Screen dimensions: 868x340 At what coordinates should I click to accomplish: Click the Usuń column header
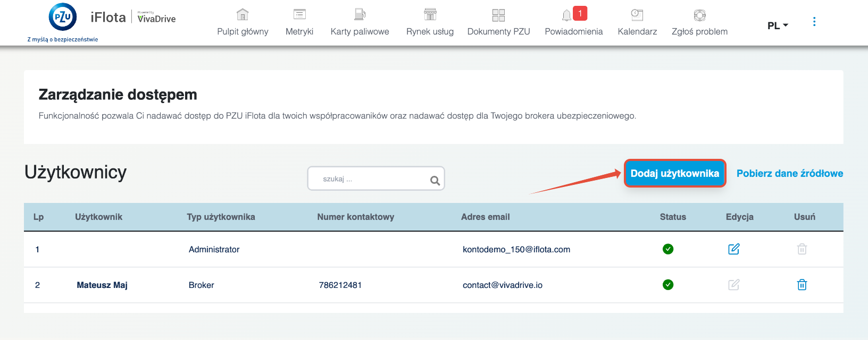805,217
